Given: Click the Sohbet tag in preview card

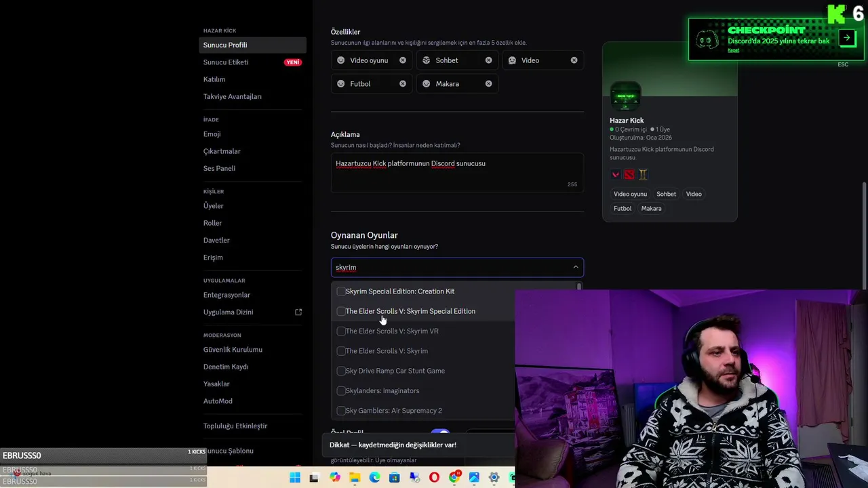Looking at the screenshot, I should [x=666, y=194].
